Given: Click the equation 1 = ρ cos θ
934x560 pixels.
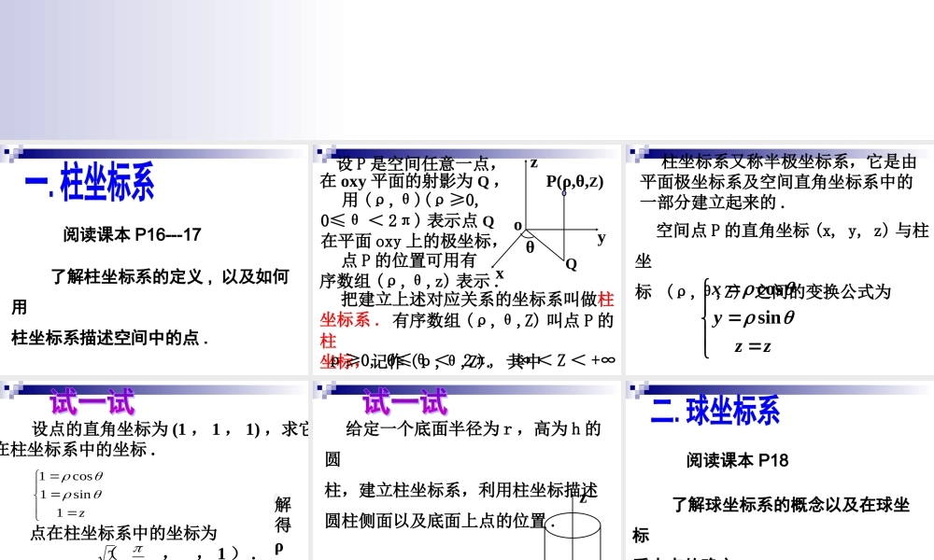Looking at the screenshot, I should click(x=72, y=476).
